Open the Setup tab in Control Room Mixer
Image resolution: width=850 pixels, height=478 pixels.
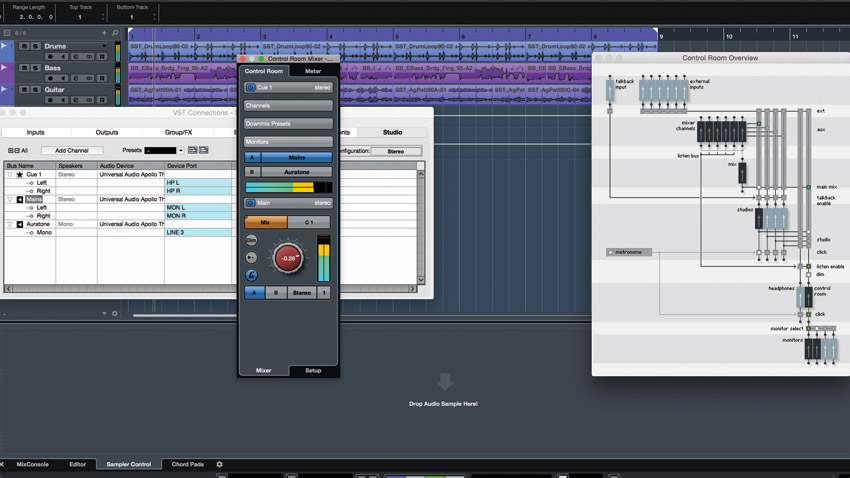tap(313, 371)
